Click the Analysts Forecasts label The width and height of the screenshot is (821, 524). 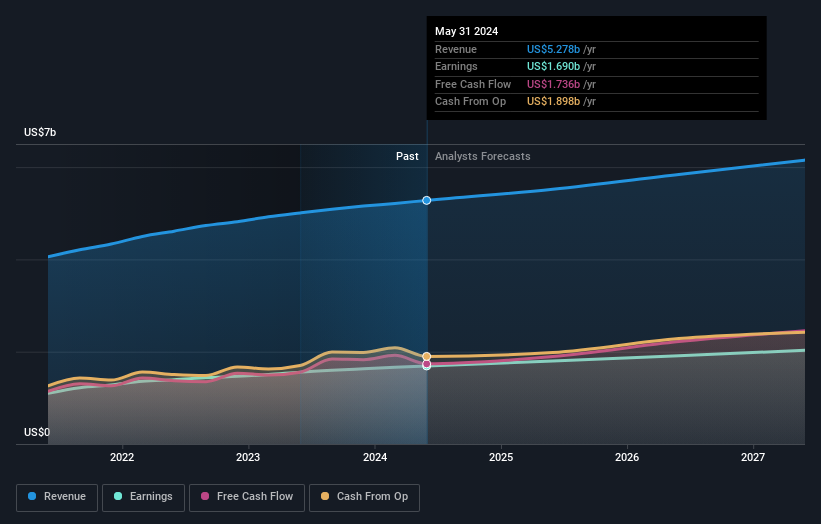483,157
